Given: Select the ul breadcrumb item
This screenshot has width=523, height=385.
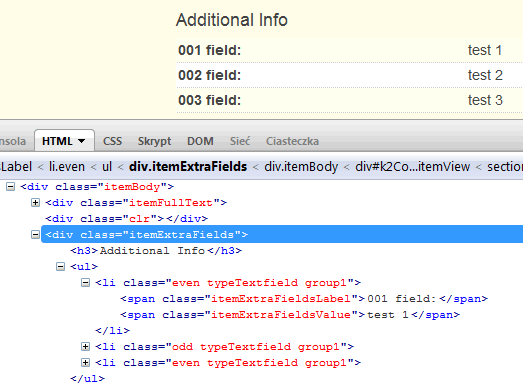Looking at the screenshot, I should click(x=107, y=166).
